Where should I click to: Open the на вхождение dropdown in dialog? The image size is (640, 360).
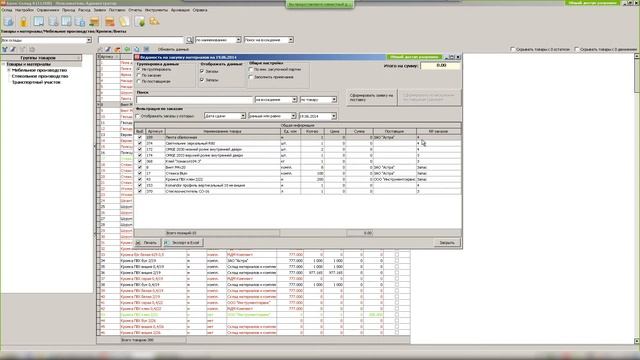pyautogui.click(x=294, y=100)
